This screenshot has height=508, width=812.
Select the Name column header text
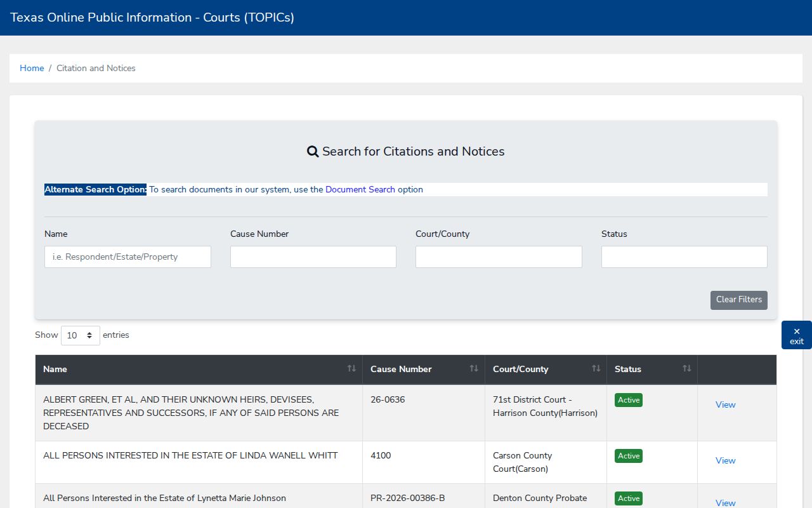(x=55, y=369)
